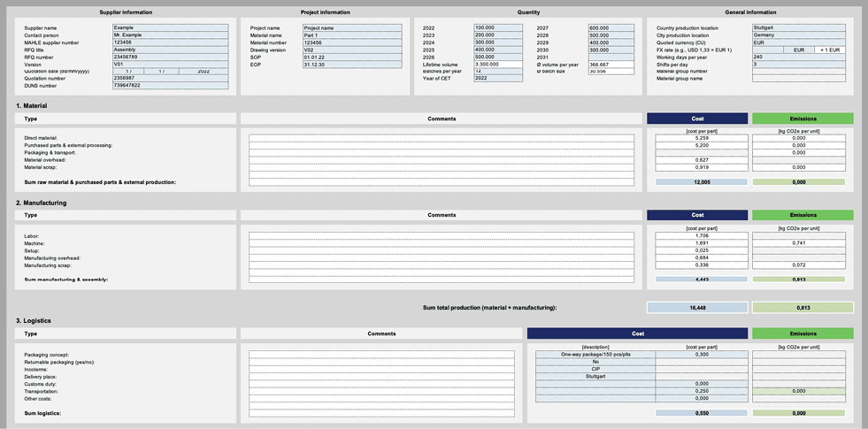Screen dimensions: 868x429
Task: Click the Supplier name field containing Example
Action: pyautogui.click(x=170, y=27)
